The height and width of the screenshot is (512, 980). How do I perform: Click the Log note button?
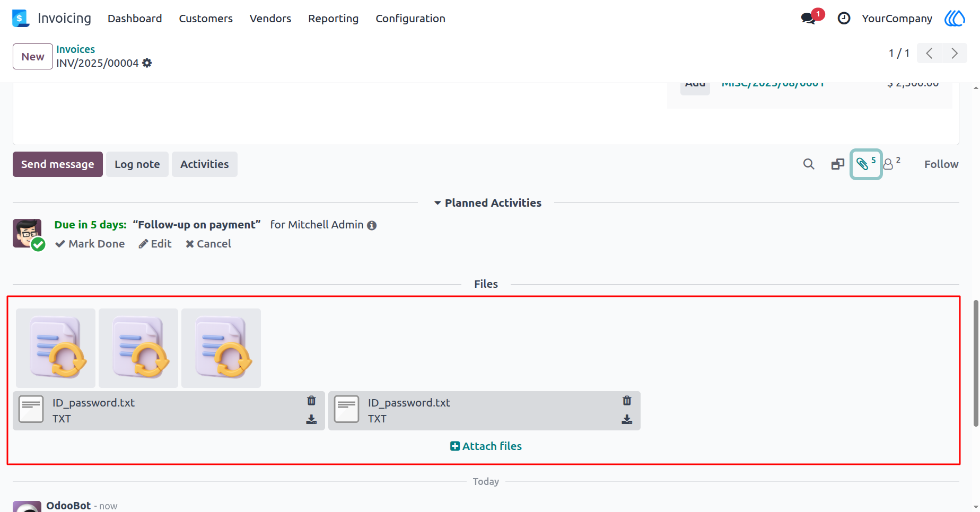tap(137, 164)
